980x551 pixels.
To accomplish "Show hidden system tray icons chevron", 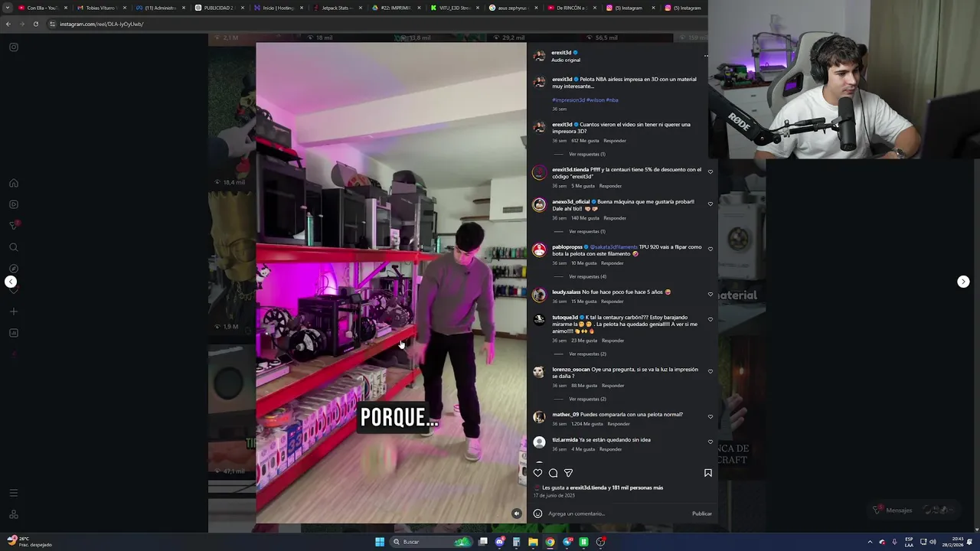I will [870, 542].
